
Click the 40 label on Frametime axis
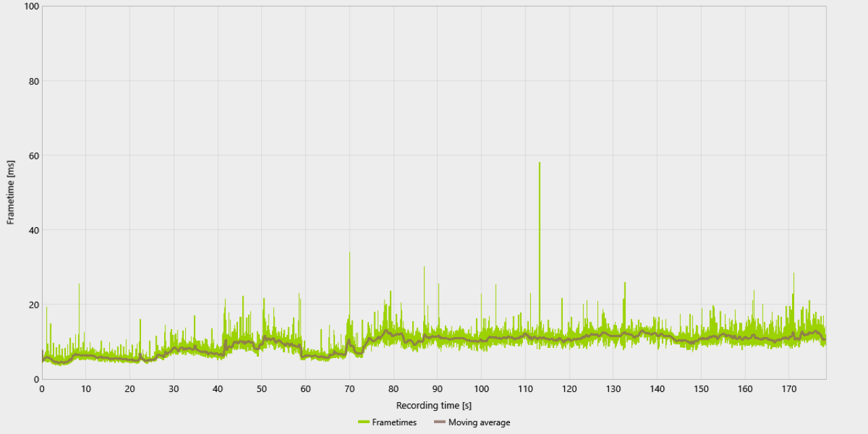33,231
